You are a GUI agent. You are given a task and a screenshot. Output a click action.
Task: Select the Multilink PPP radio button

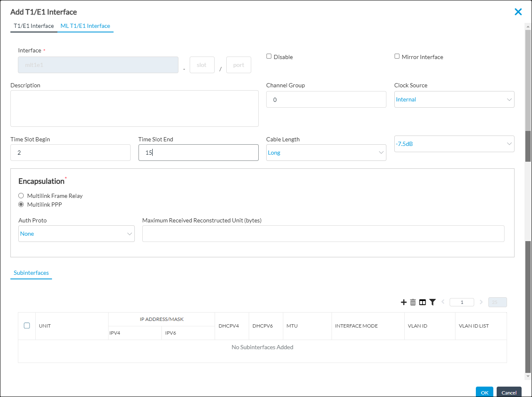tap(21, 205)
